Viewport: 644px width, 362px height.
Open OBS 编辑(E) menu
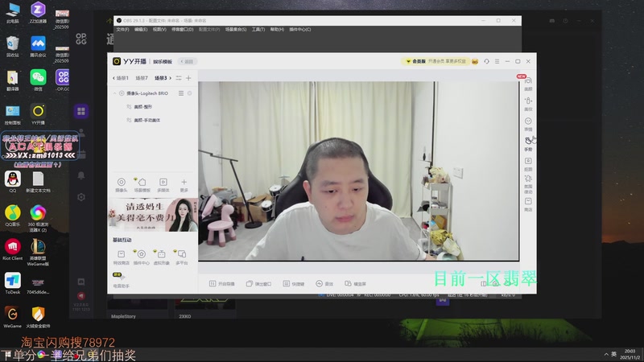tap(141, 30)
